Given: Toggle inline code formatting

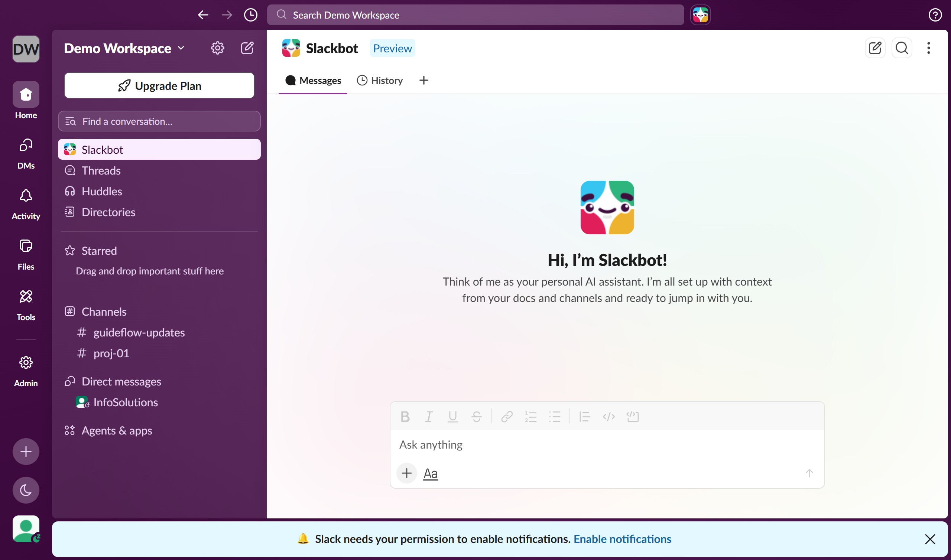Looking at the screenshot, I should 609,417.
